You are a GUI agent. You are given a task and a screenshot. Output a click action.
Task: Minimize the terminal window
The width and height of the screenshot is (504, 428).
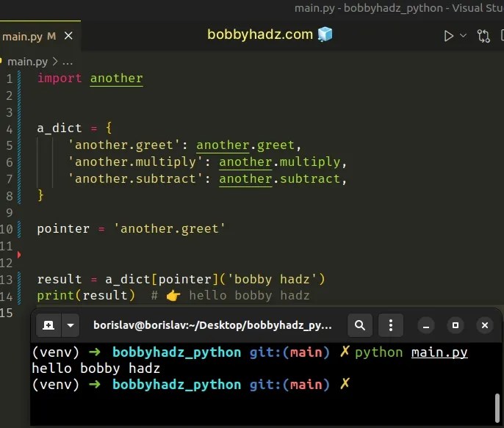point(426,325)
